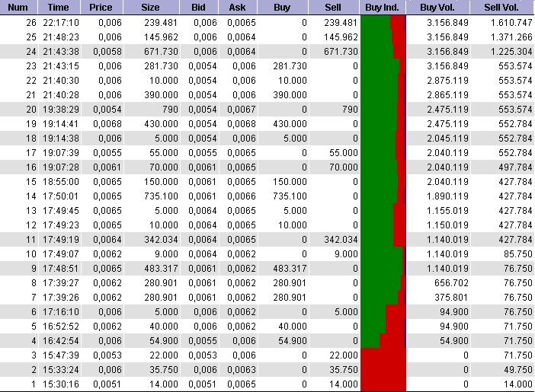Select Sell Vol. 1.225.304
Screen dimensions: 535x392
(511, 52)
